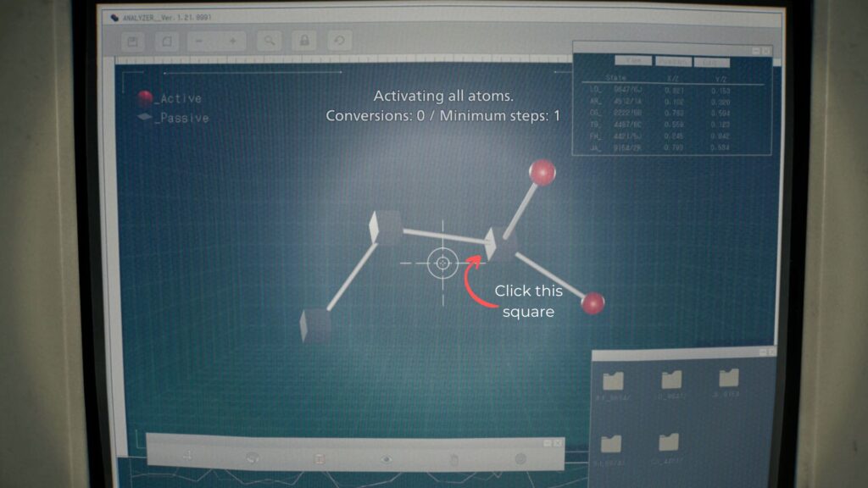
Task: Open the first folder in file window
Action: 612,380
